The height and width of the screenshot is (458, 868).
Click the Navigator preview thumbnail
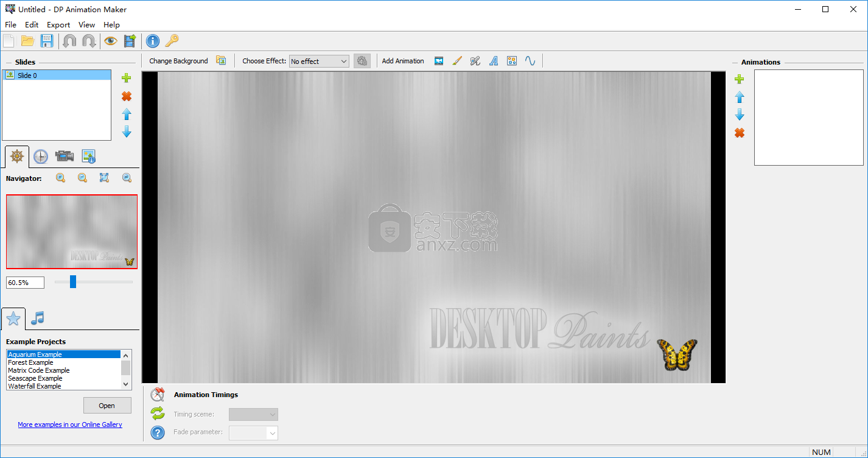point(72,231)
